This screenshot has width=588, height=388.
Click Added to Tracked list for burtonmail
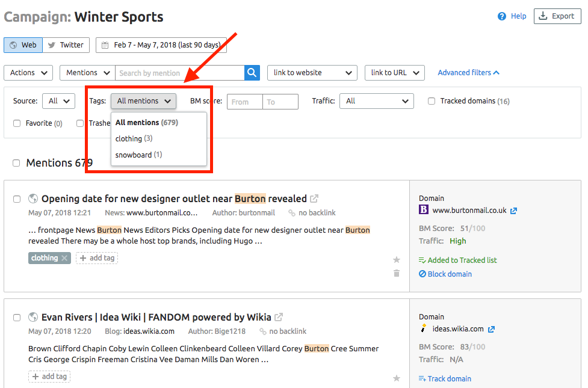pos(458,260)
